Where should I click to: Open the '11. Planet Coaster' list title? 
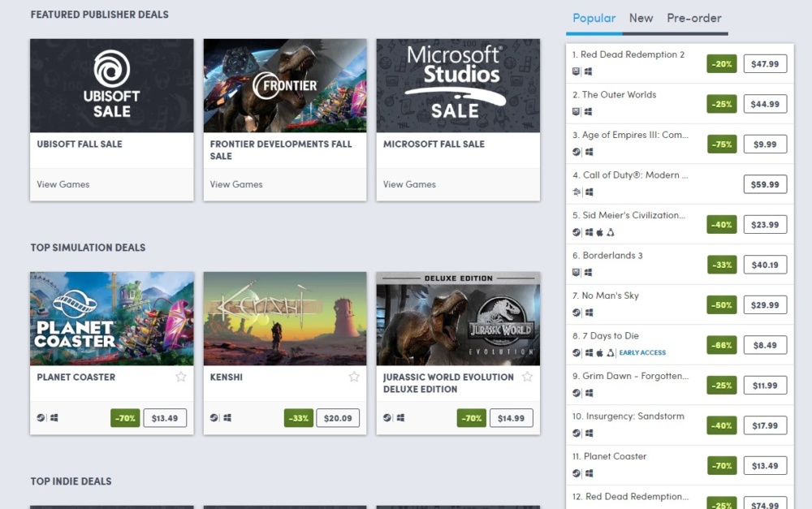click(610, 456)
